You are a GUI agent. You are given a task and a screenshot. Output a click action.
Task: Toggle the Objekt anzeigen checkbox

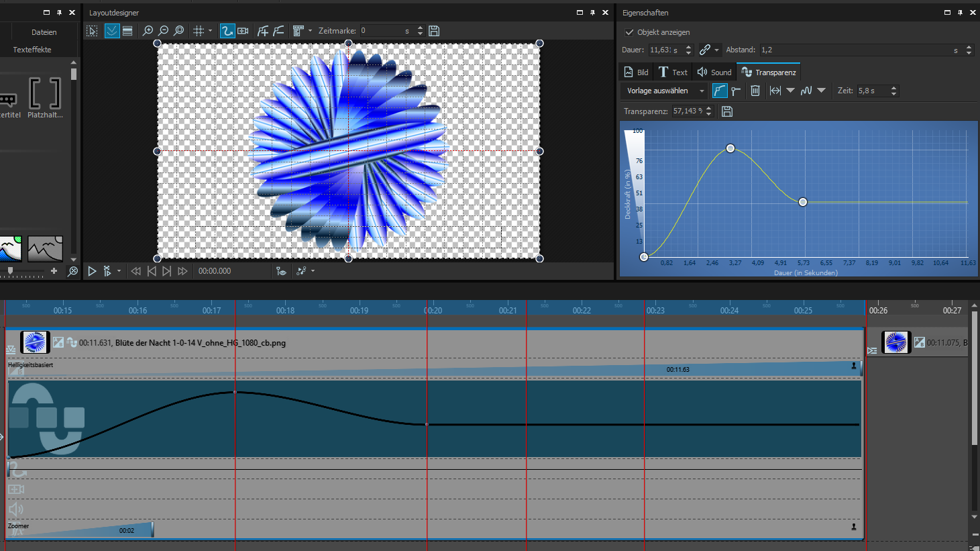tap(629, 32)
